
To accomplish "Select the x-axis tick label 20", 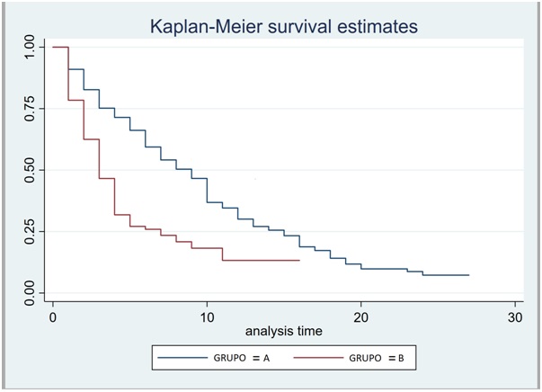I will pyautogui.click(x=360, y=318).
